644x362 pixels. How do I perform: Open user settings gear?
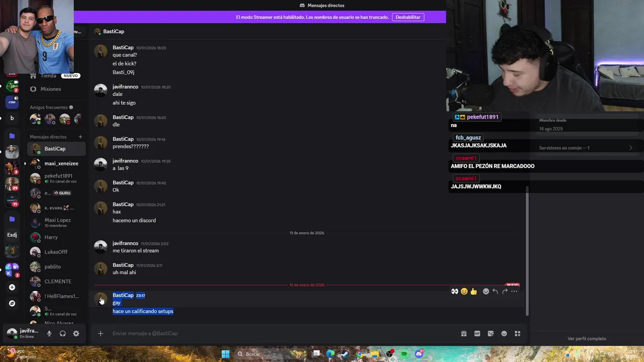(x=76, y=333)
